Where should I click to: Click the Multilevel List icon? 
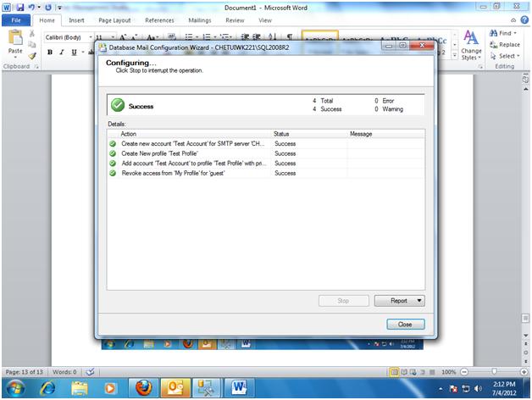click(x=224, y=36)
